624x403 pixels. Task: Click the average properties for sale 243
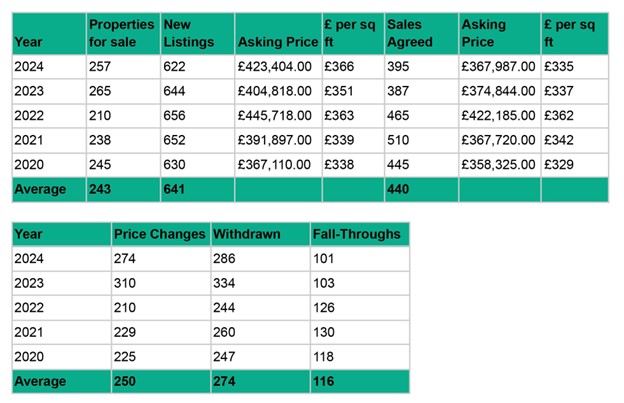(x=100, y=189)
